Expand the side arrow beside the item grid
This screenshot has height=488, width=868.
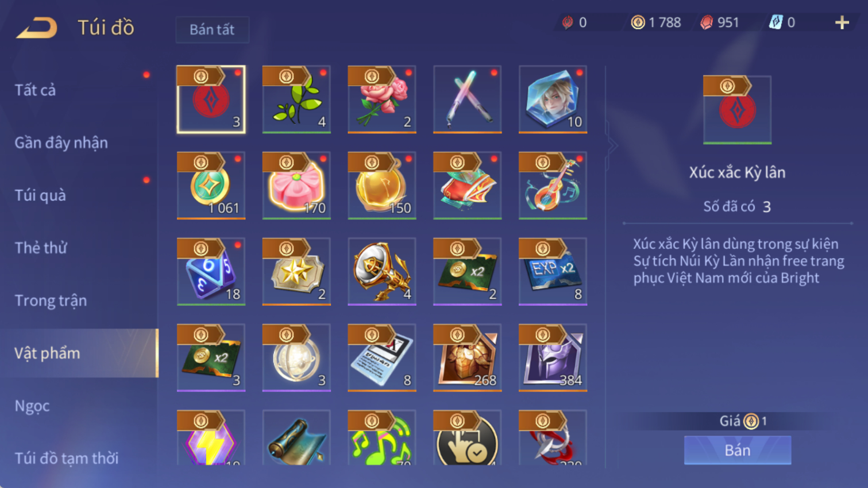click(x=612, y=146)
